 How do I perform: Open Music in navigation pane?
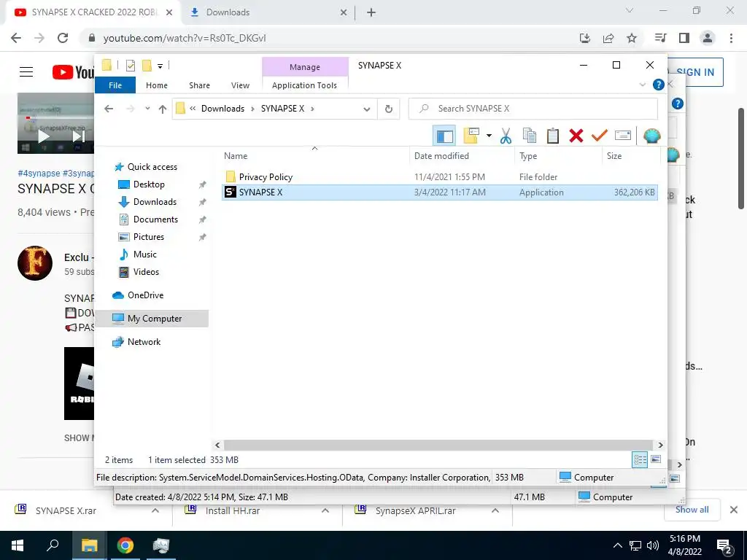(145, 254)
